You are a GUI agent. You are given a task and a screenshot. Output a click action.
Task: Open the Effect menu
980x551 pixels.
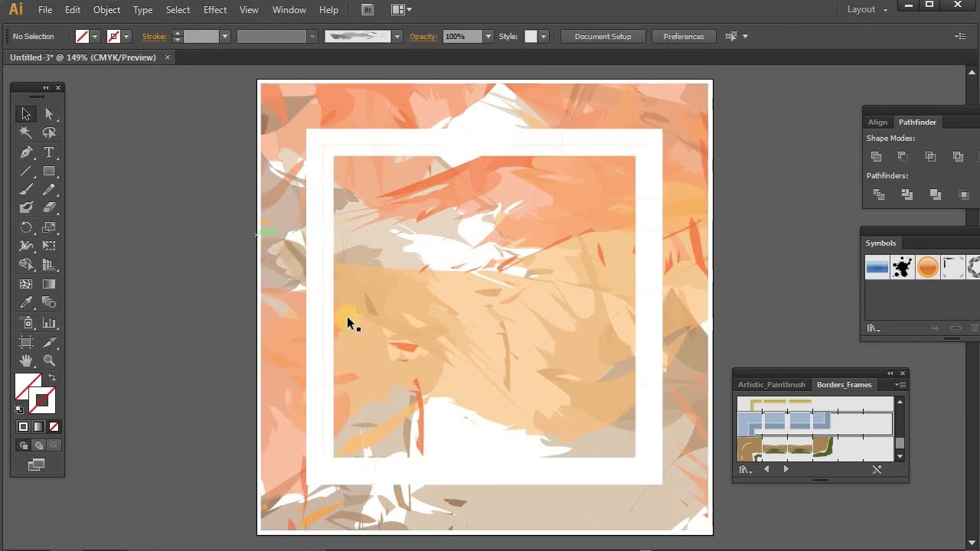coord(215,10)
